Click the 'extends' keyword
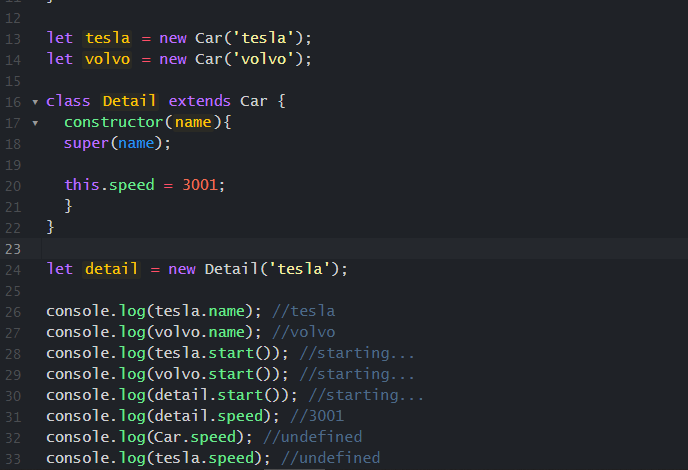Image resolution: width=688 pixels, height=470 pixels. click(x=200, y=101)
